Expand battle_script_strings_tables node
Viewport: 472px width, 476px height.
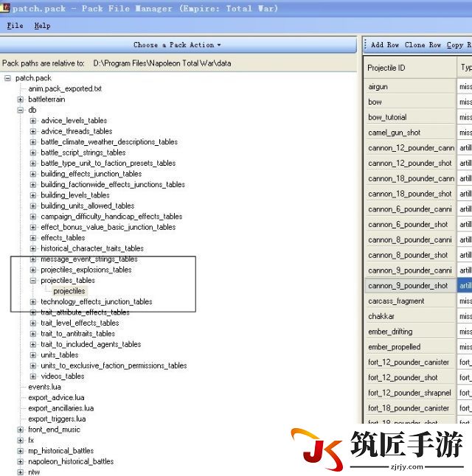pos(33,153)
